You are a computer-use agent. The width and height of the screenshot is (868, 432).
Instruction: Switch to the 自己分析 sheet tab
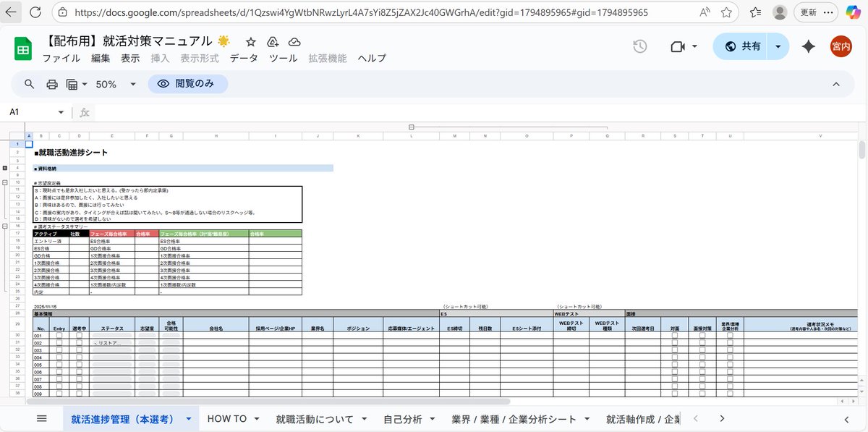pos(403,418)
